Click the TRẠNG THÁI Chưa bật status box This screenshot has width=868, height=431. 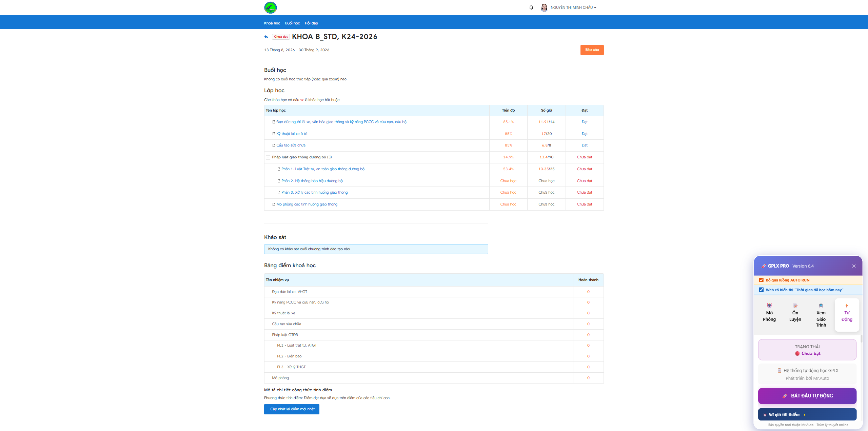pos(807,350)
